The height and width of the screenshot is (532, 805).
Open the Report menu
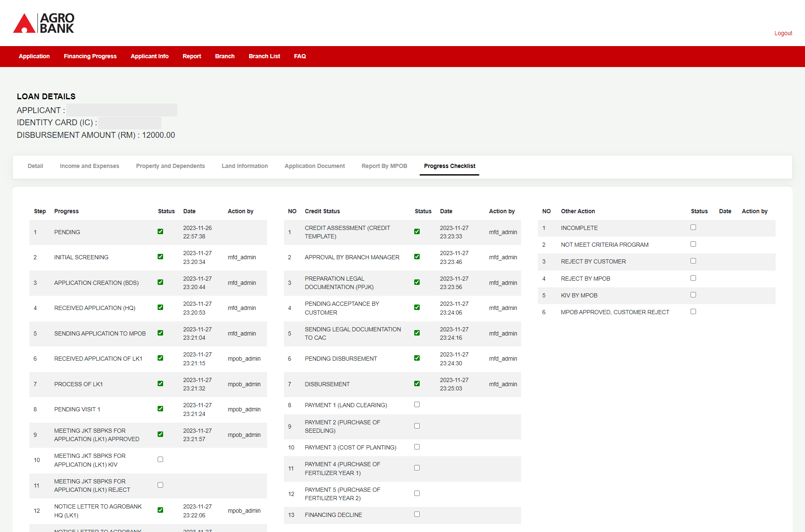pos(192,56)
